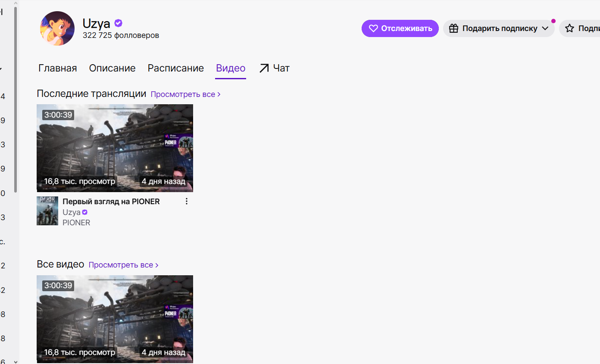Screen dimensions: 600x364
Task: Select the Видео tab
Action: click(231, 68)
